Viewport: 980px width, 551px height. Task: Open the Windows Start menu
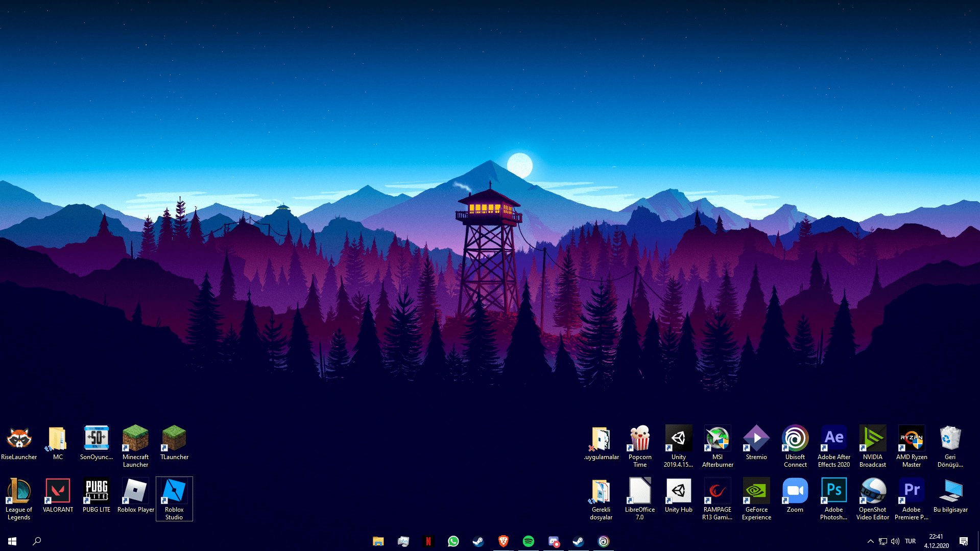12,541
